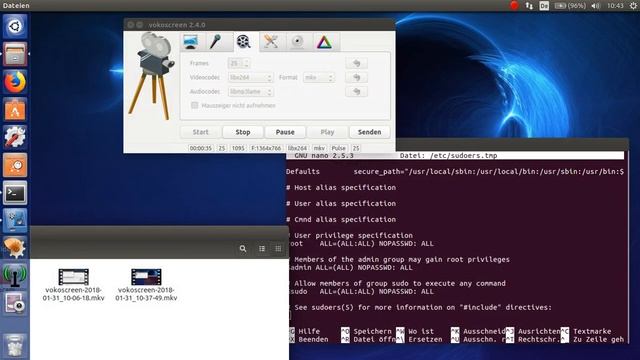Switch file manager to grid view
The image size is (640, 360).
click(x=278, y=249)
